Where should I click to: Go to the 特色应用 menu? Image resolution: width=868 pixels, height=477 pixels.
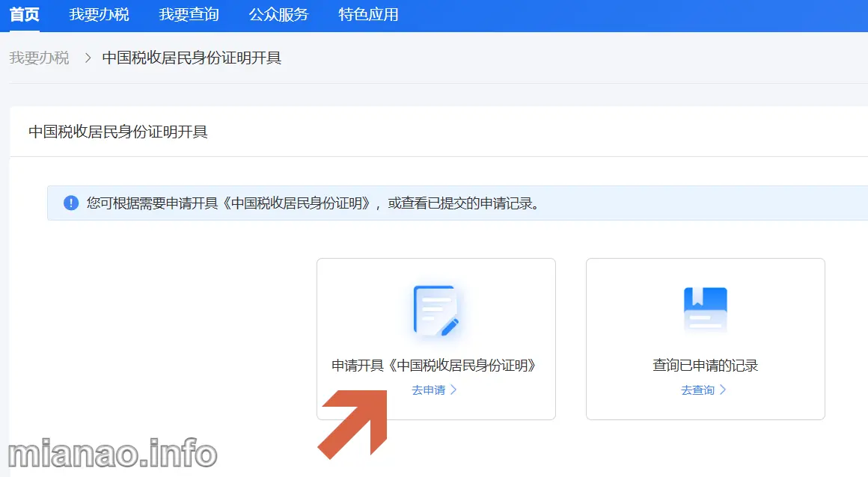pyautogui.click(x=368, y=15)
